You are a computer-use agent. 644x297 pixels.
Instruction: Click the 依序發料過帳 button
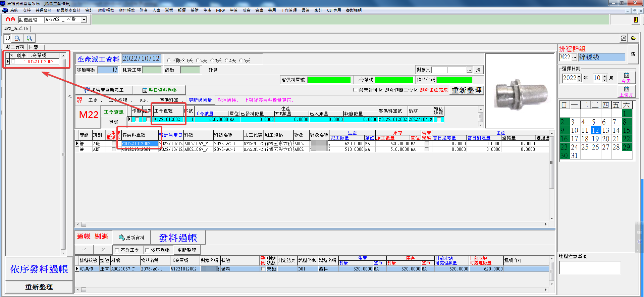tap(39, 269)
